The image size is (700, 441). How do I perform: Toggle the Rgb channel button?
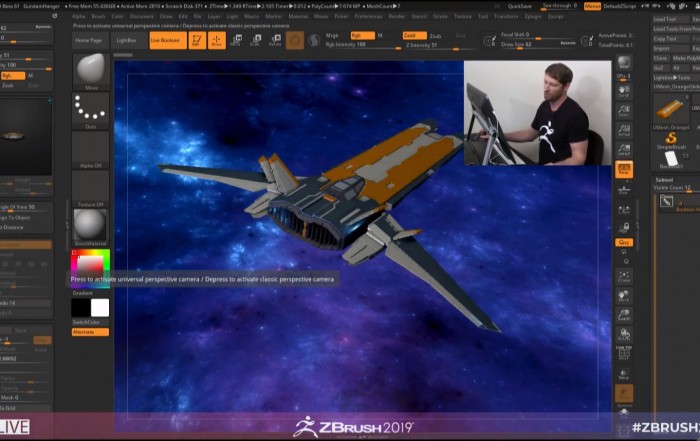coord(361,35)
